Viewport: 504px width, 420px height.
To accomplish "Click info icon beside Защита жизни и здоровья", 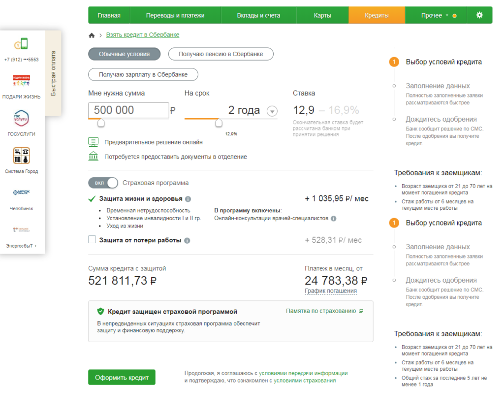I will coord(188,199).
